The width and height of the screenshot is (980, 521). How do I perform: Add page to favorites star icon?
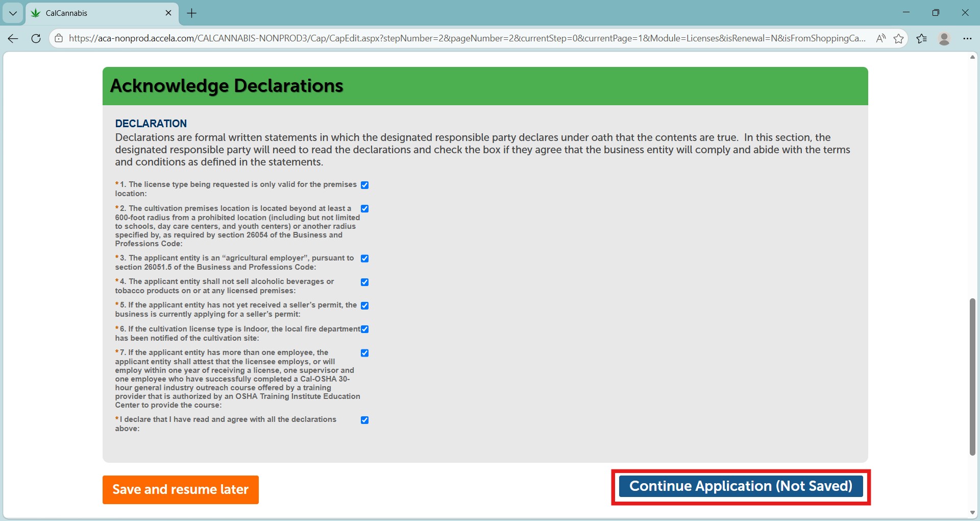tap(899, 38)
